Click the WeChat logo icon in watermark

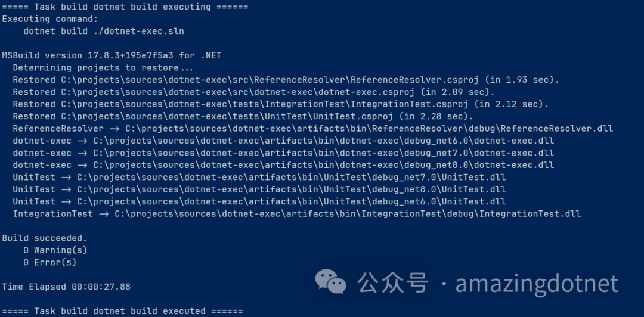(330, 281)
